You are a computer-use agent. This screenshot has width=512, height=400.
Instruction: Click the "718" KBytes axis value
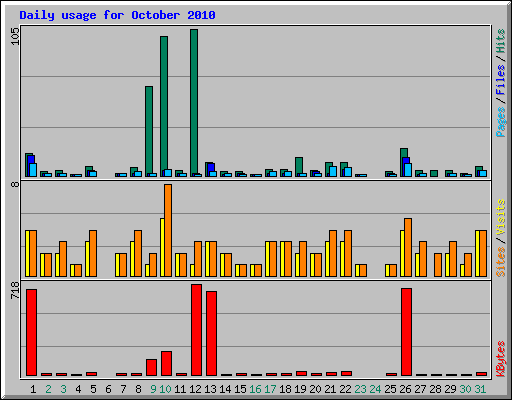(15, 290)
